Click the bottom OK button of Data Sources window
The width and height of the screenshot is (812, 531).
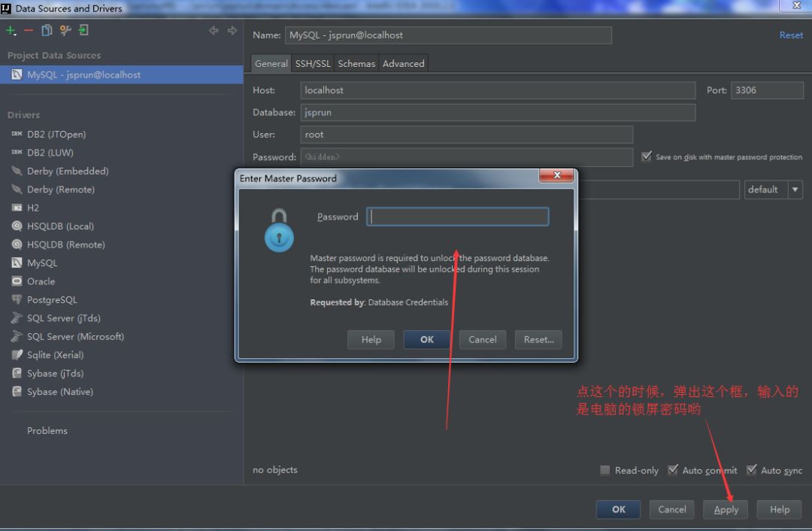618,510
